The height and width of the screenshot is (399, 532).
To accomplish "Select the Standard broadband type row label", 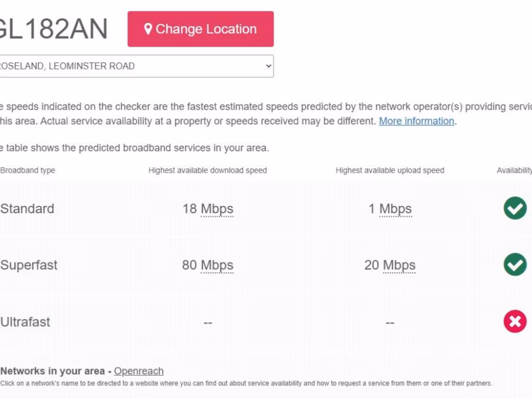I will (28, 209).
